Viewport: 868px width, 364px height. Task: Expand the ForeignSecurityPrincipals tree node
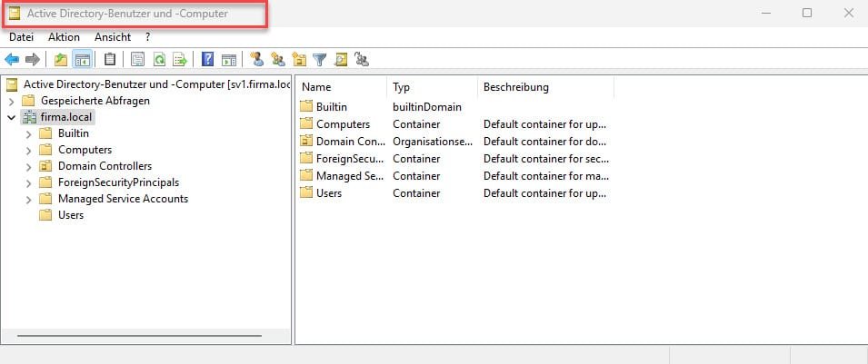pyautogui.click(x=29, y=182)
